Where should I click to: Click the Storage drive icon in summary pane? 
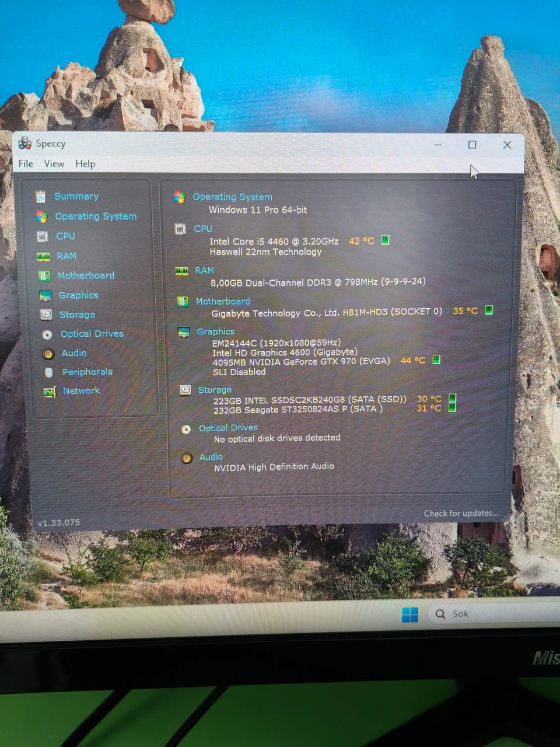coord(185,390)
